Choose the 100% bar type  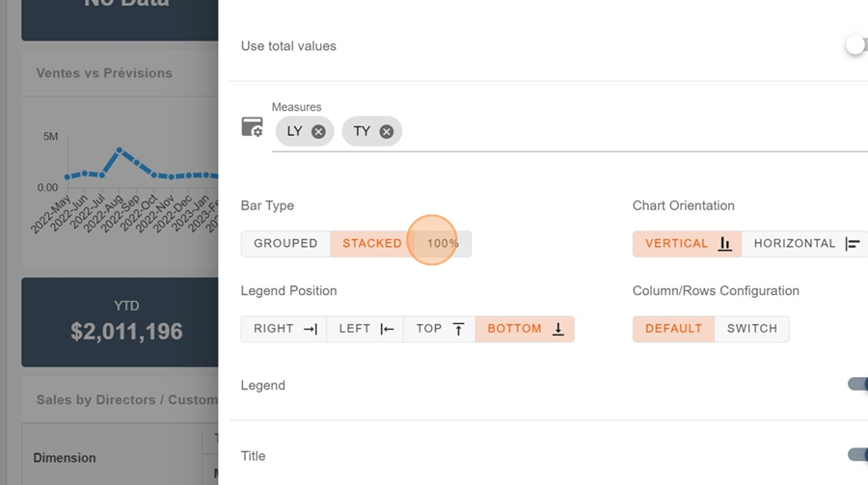coord(443,244)
